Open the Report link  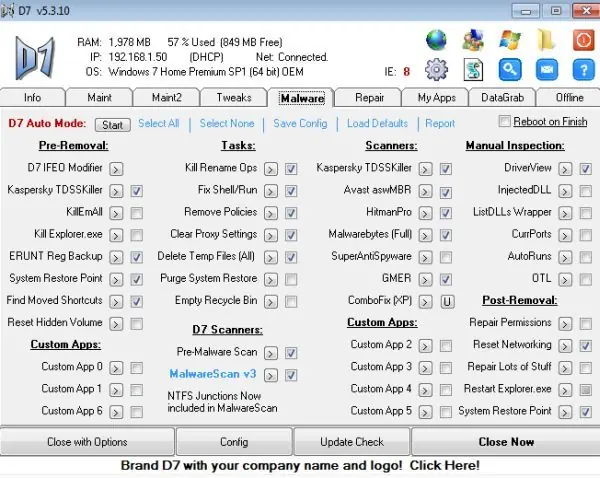(440, 123)
